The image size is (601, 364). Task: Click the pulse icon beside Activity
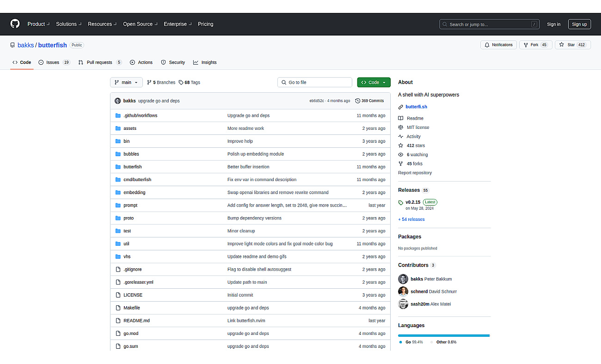point(401,136)
